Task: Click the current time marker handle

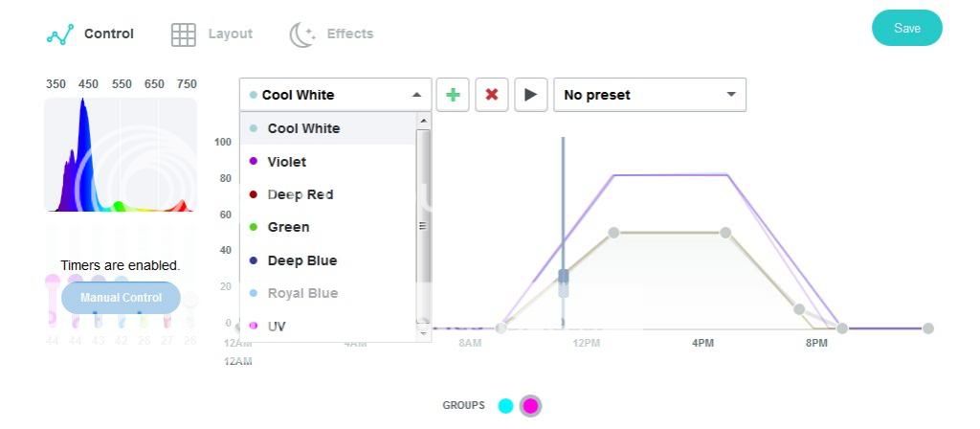Action: pyautogui.click(x=563, y=280)
